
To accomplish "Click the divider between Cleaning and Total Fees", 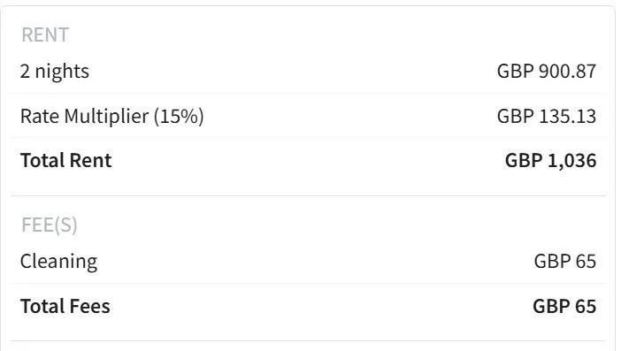I will click(308, 283).
